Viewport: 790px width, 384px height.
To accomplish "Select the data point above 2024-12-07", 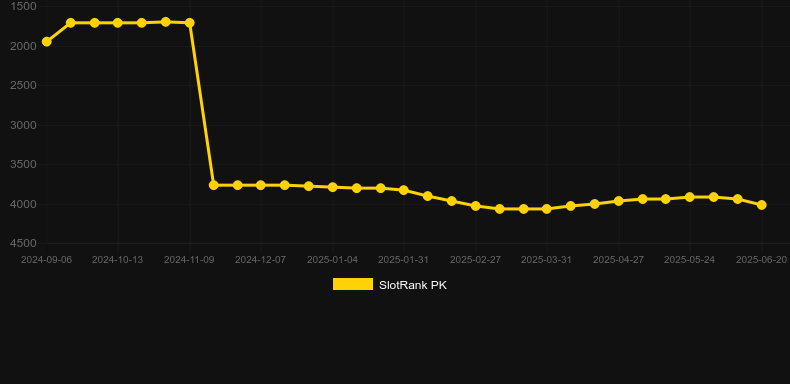I will pyautogui.click(x=260, y=185).
